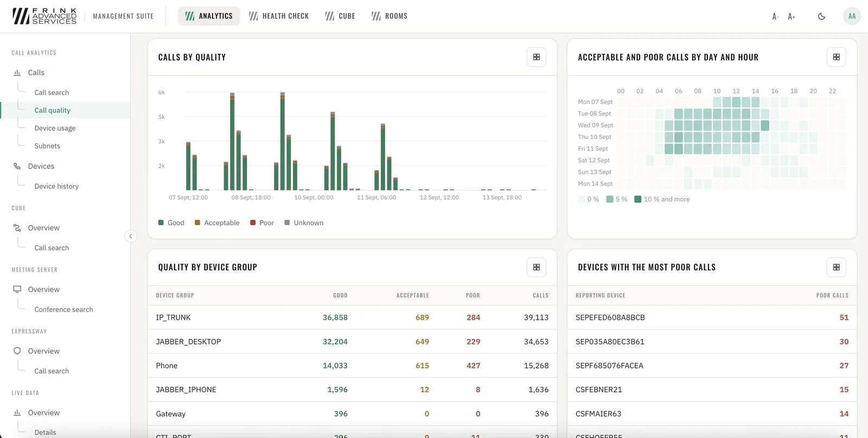Decrease font size with A- icon
Screen dimensions: 868x438
pos(775,16)
